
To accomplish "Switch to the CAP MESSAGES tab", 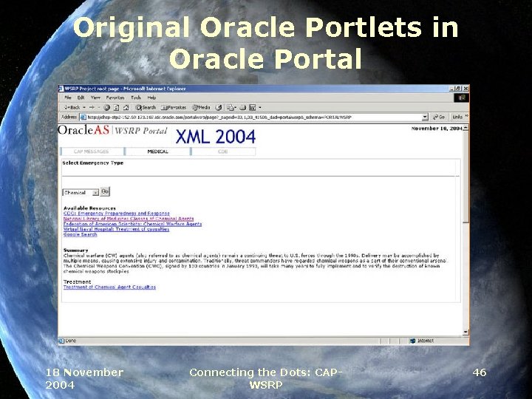I will point(92,151).
